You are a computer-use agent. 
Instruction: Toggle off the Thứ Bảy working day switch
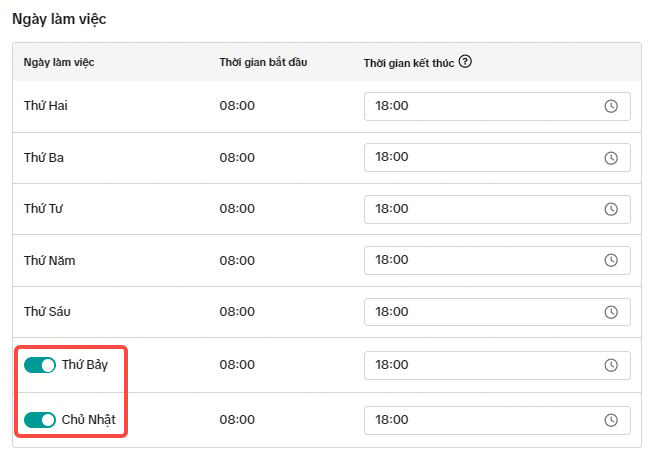pos(40,365)
